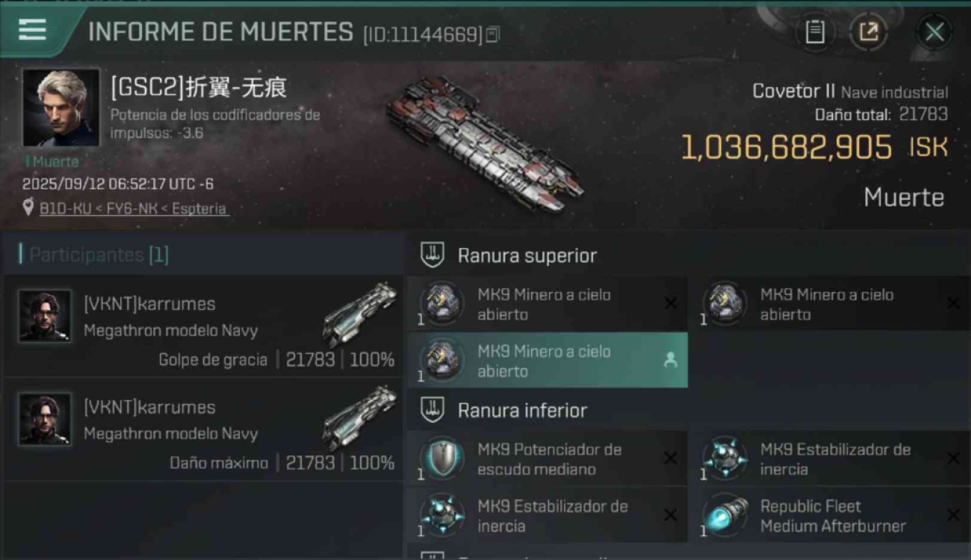Click Republic Fleet Medium Afterburner icon
This screenshot has width=971, height=560.
725,515
